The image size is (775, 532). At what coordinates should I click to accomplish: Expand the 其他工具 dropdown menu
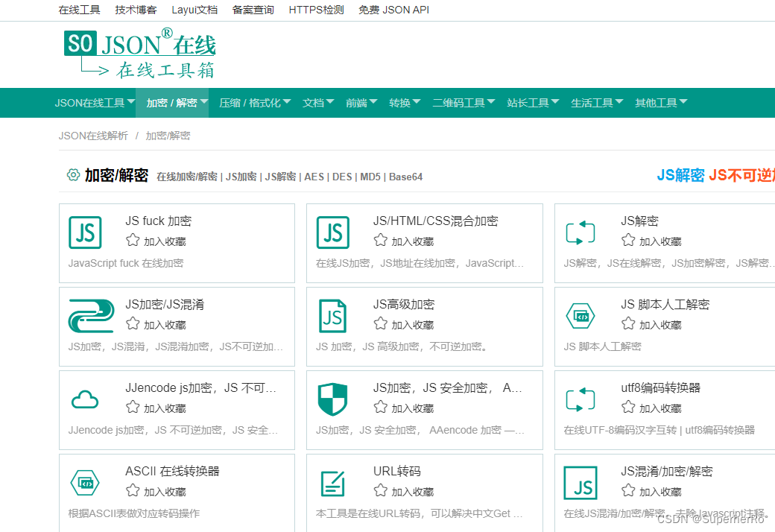[661, 103]
